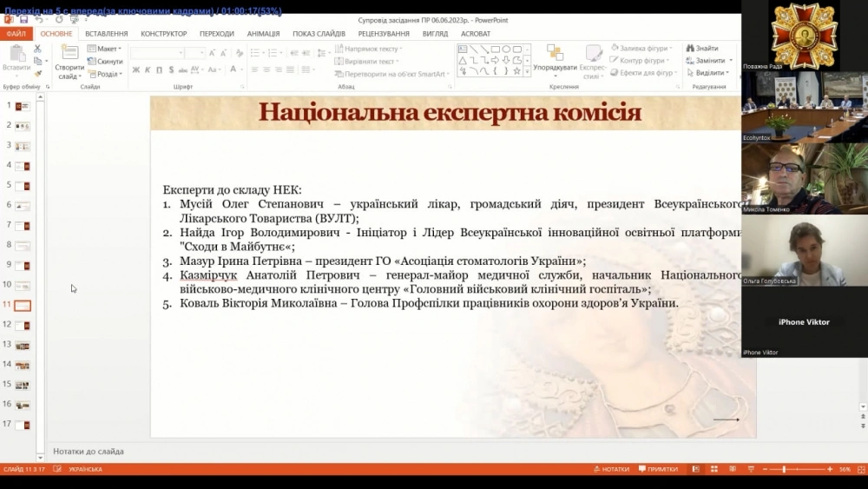
Task: Click the zoom slider handle
Action: click(784, 469)
